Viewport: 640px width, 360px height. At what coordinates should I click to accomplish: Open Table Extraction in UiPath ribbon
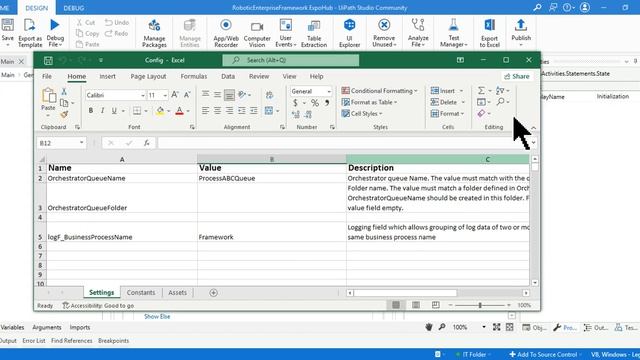click(x=313, y=33)
